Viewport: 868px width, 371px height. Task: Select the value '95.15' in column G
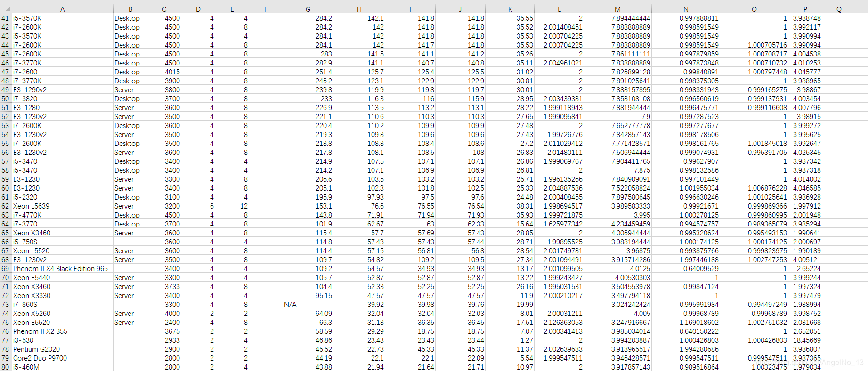click(308, 296)
